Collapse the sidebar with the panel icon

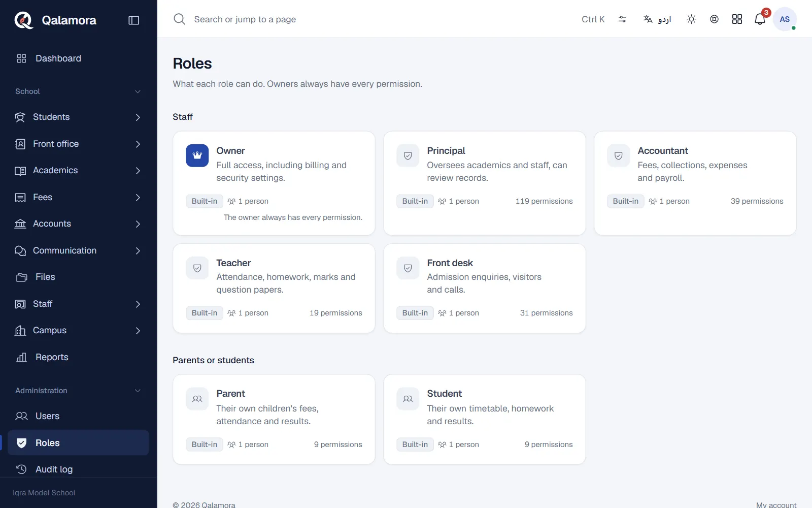click(x=134, y=20)
